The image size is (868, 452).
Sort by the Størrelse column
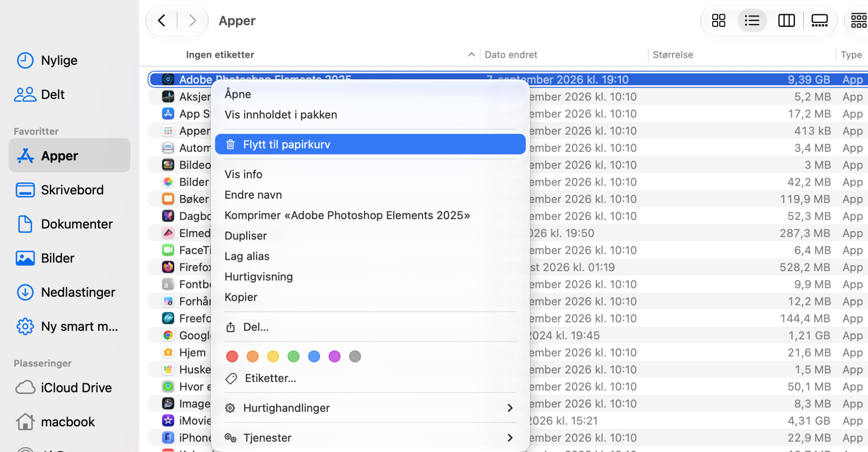point(742,55)
